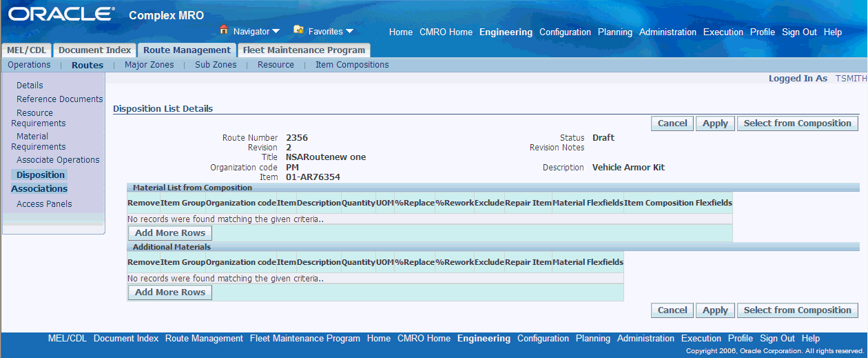Open the Sub Zones subtab
The height and width of the screenshot is (358, 868).
(x=216, y=65)
